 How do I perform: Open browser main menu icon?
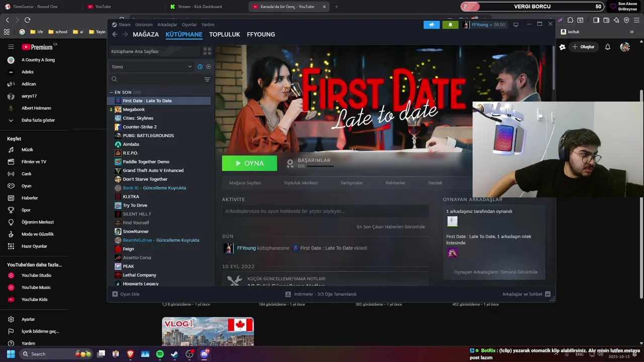tap(636, 20)
